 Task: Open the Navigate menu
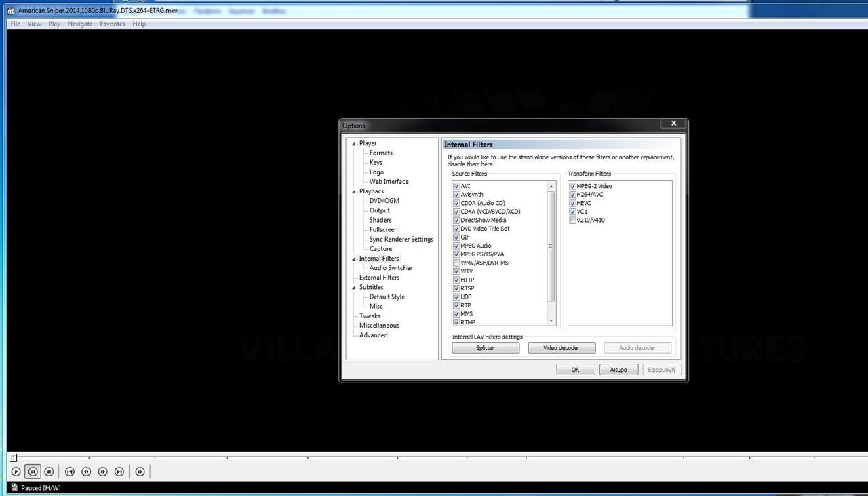pyautogui.click(x=79, y=24)
